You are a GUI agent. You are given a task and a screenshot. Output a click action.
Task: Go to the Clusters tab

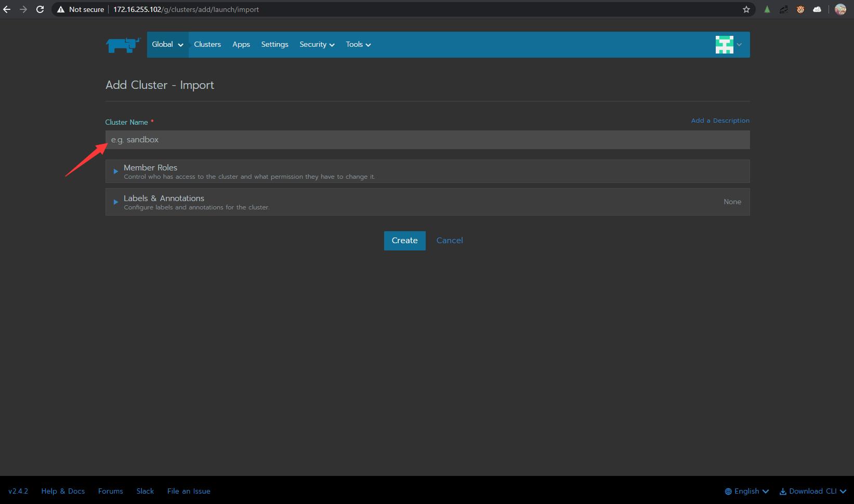point(207,45)
